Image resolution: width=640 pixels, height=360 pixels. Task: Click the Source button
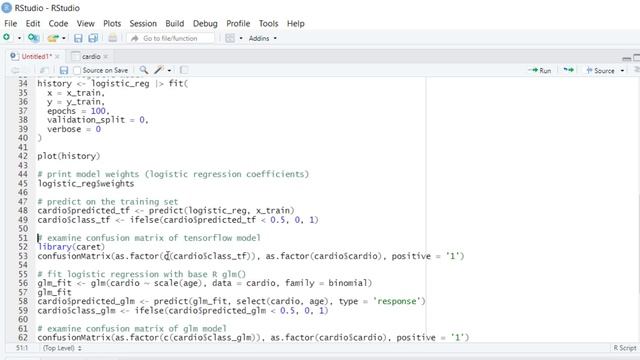[600, 70]
